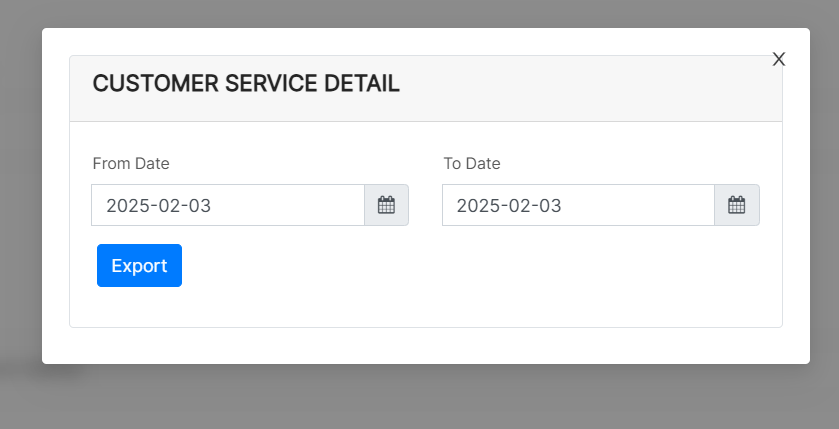Show the calendar for the start date
The image size is (839, 429).
(386, 205)
